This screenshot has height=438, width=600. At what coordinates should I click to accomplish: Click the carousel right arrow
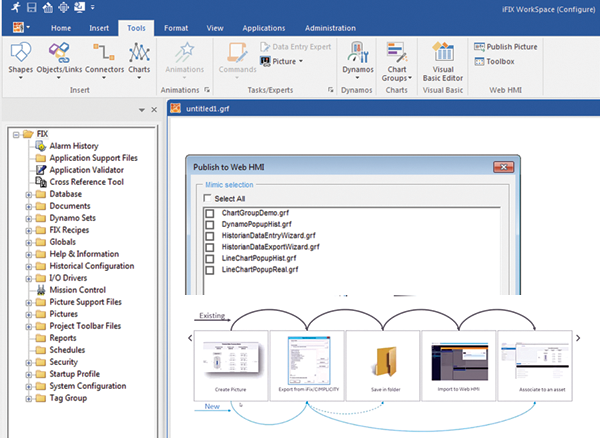578,338
